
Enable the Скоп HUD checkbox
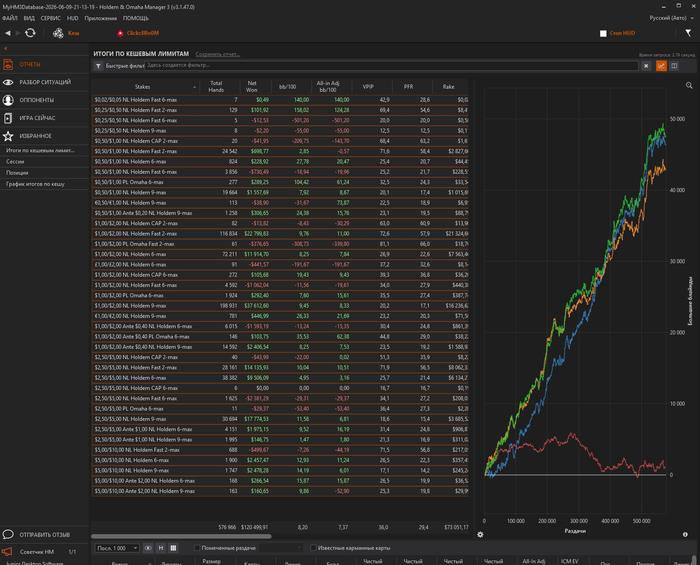pyautogui.click(x=603, y=33)
